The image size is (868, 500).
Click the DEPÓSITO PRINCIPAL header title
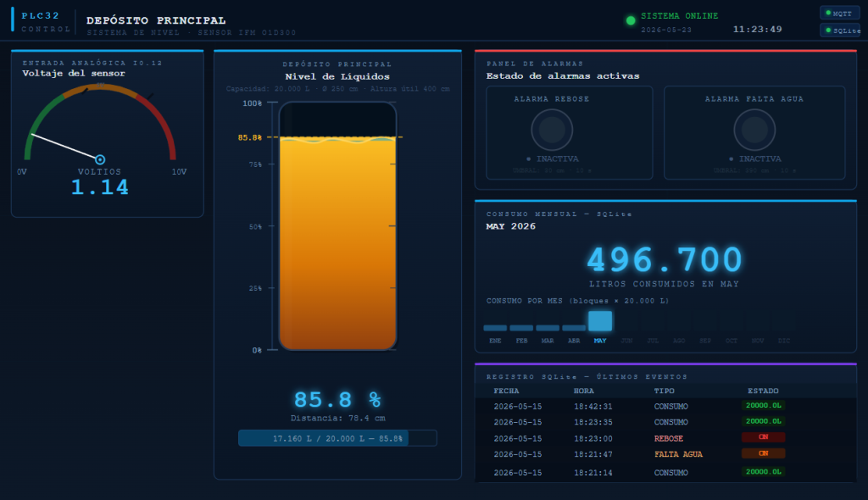tap(156, 20)
